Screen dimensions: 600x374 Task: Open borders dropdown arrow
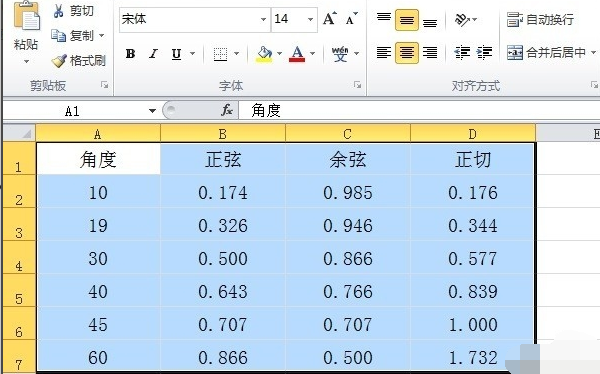coord(236,54)
